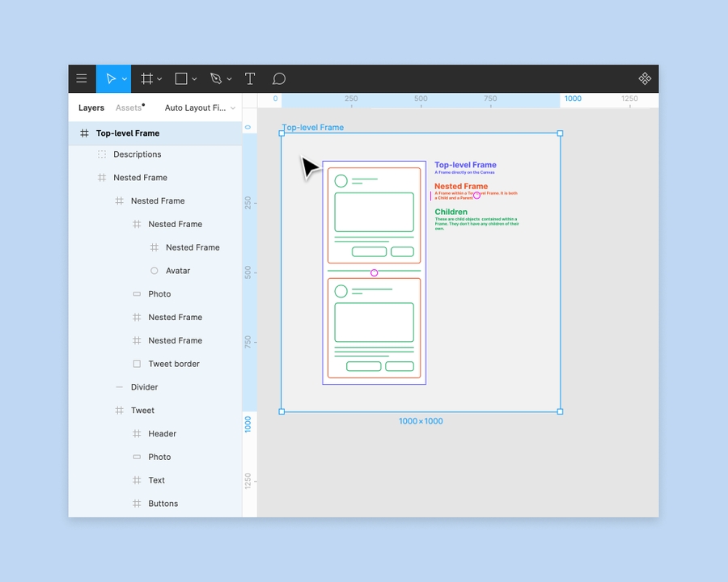Open the Move tool dropdown arrow
Image resolution: width=728 pixels, height=582 pixels.
[x=125, y=78]
